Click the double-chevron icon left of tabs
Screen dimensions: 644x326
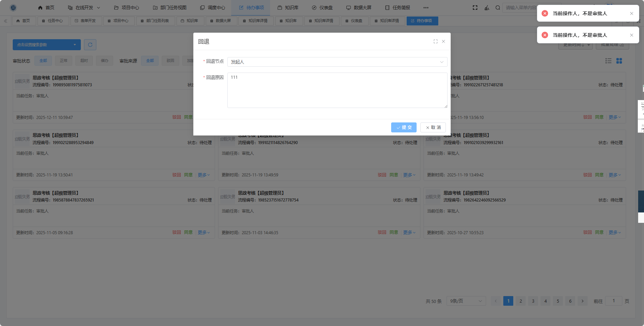[x=6, y=21]
